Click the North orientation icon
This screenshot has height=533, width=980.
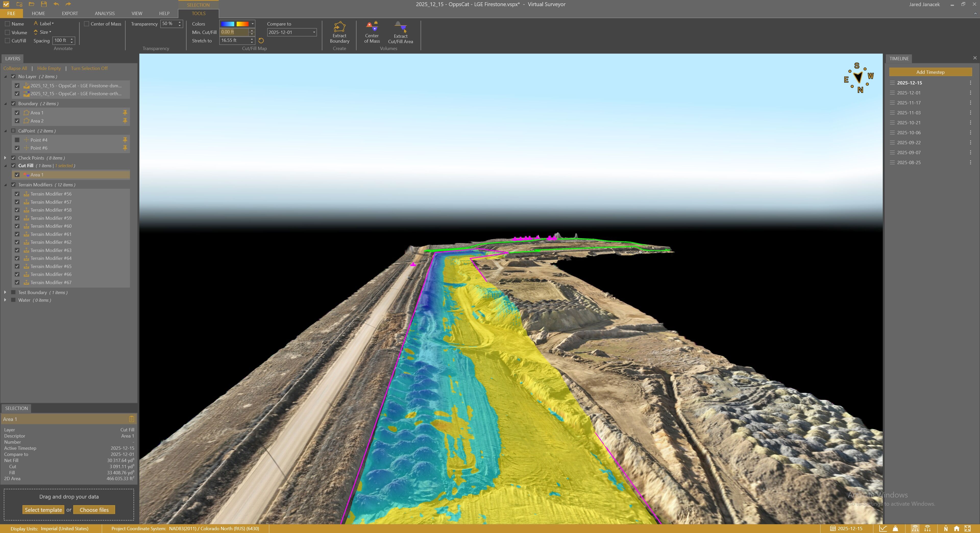click(946, 528)
